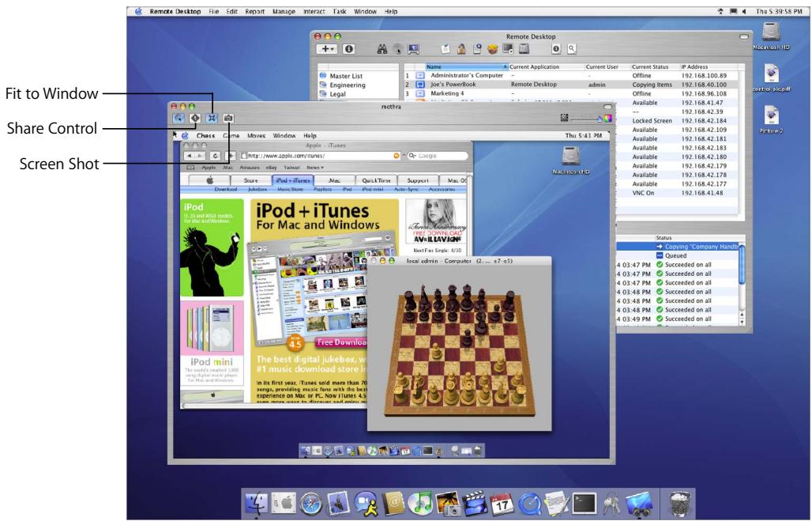Select the Support tab on Apple page

[x=418, y=180]
